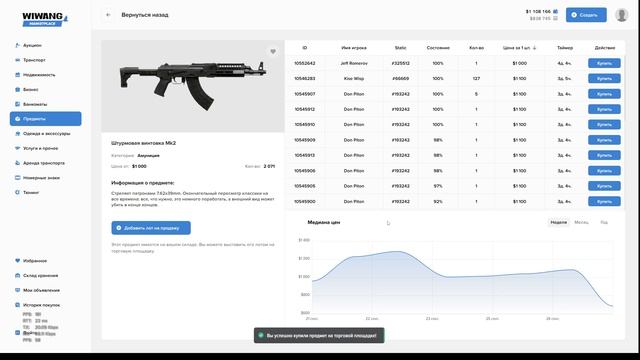Open the Аукцион section icon in sidebar
Screen dimensions: 640x360
tap(17, 45)
